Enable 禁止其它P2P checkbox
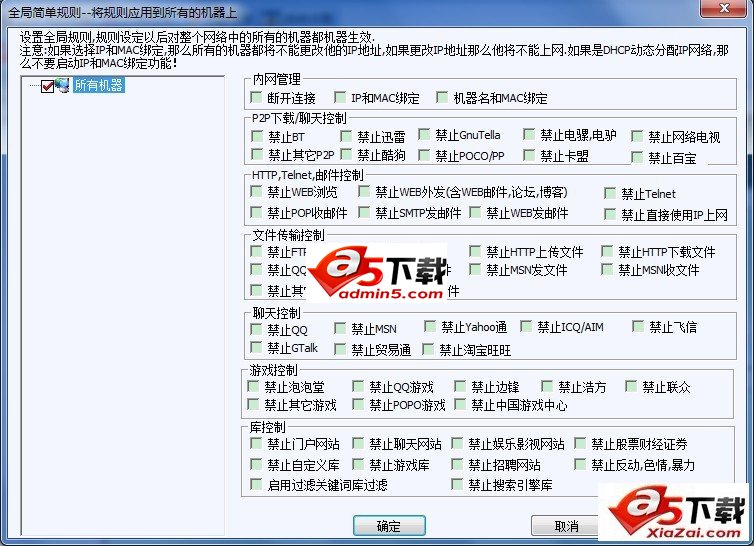This screenshot has height=546, width=754. (x=257, y=154)
